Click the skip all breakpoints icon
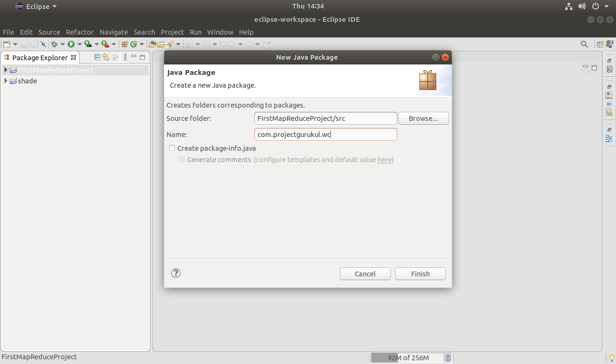The width and height of the screenshot is (616, 364). pos(43,44)
